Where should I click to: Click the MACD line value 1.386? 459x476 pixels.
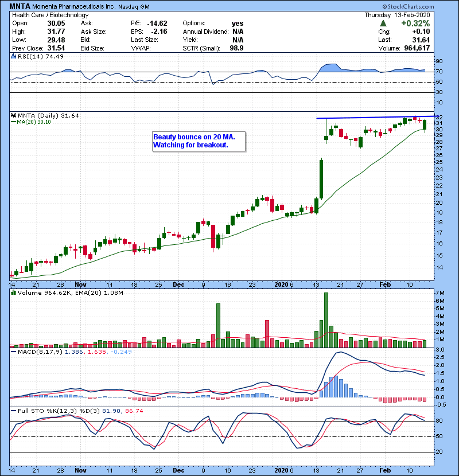73,352
